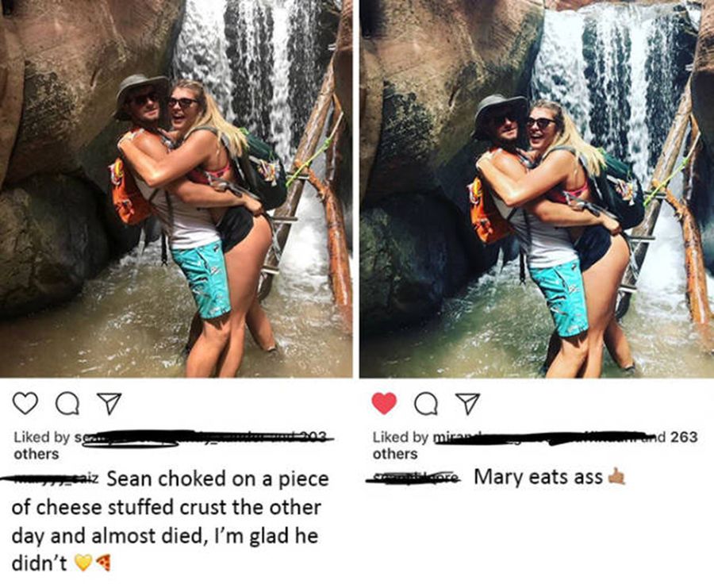Click the 'Sean choked on a piece' caption text
714x588 pixels.
[x=214, y=479]
